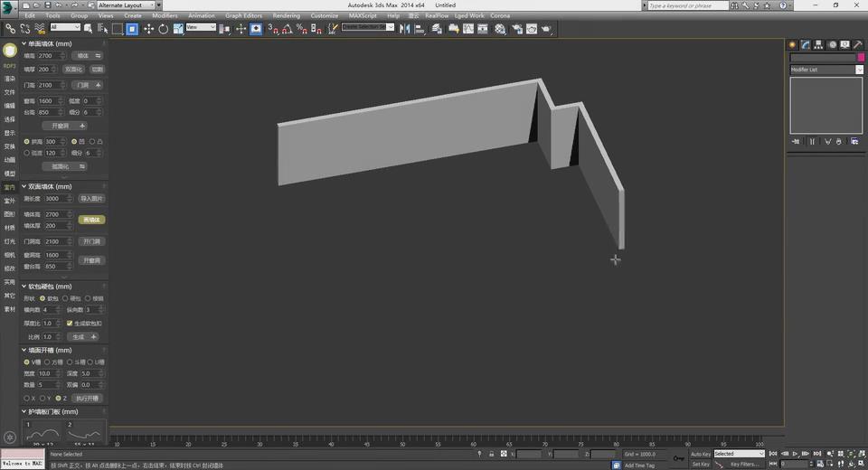This screenshot has width=868, height=470.
Task: Open the Tools menu
Action: coord(53,15)
